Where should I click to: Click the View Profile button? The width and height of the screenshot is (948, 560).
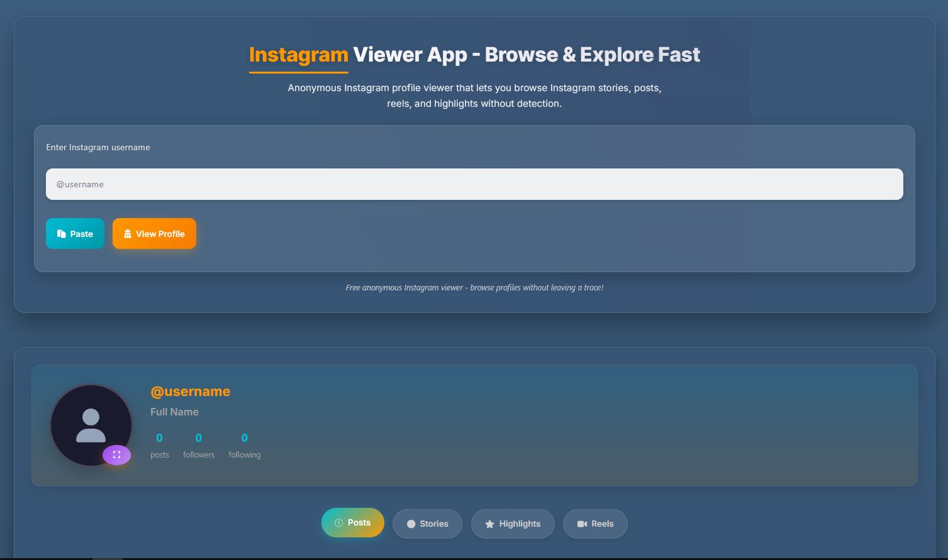[x=154, y=234]
